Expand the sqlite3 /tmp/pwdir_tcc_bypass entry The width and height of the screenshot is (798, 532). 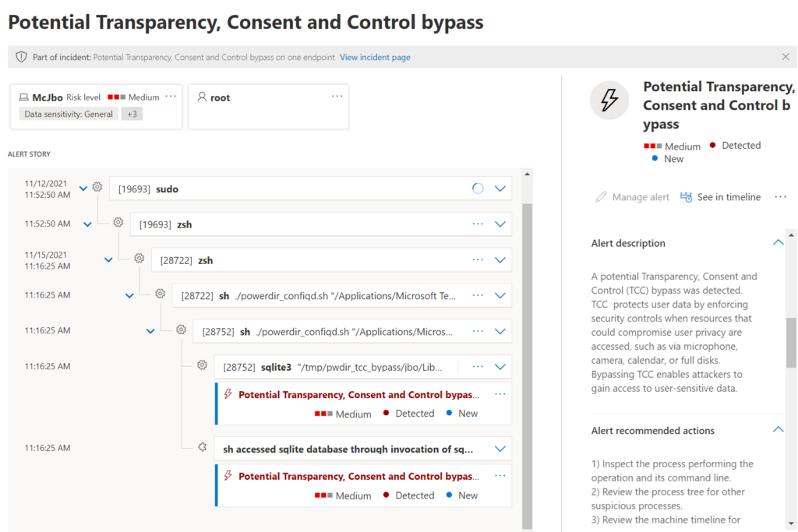tap(500, 366)
